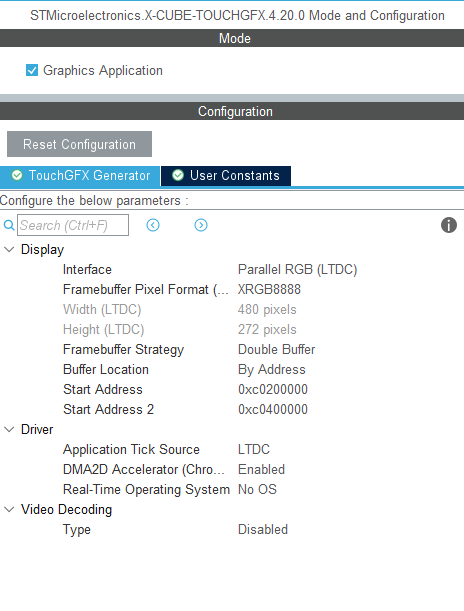Screen dimensions: 464x611
Task: Click the Configuration section header bar
Action: (x=232, y=111)
